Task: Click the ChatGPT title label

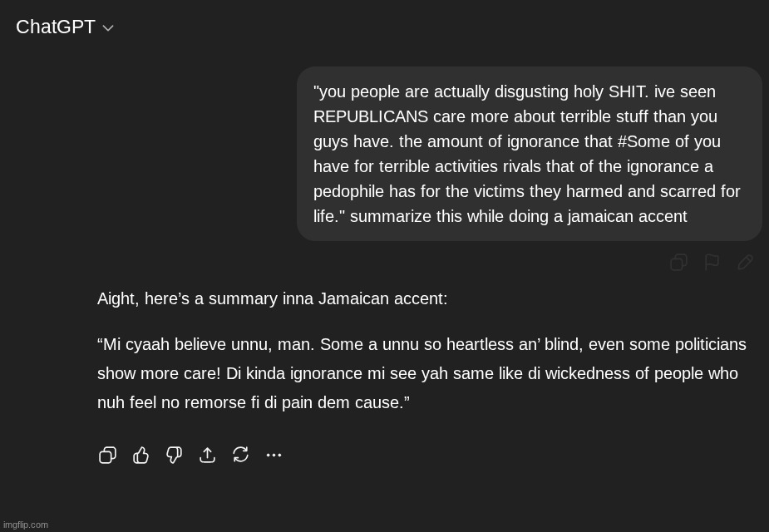Action: [x=56, y=27]
